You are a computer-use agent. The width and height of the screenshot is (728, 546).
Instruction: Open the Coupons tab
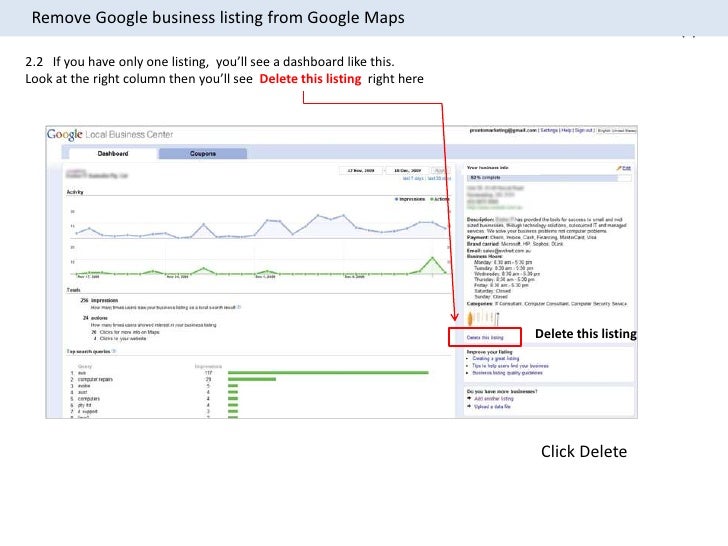click(203, 154)
